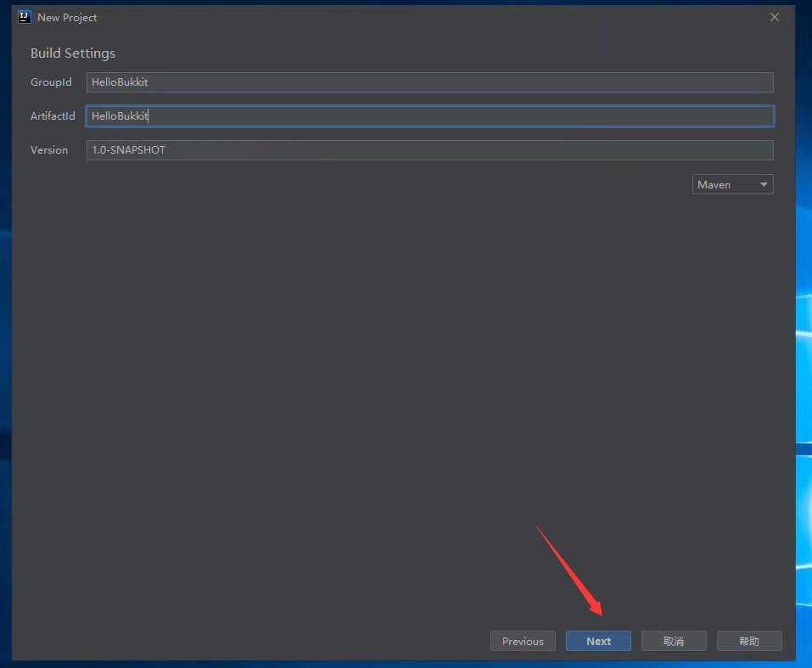812x668 pixels.
Task: Click the Windows desktop wallpaper right of dialog
Action: click(x=804, y=340)
